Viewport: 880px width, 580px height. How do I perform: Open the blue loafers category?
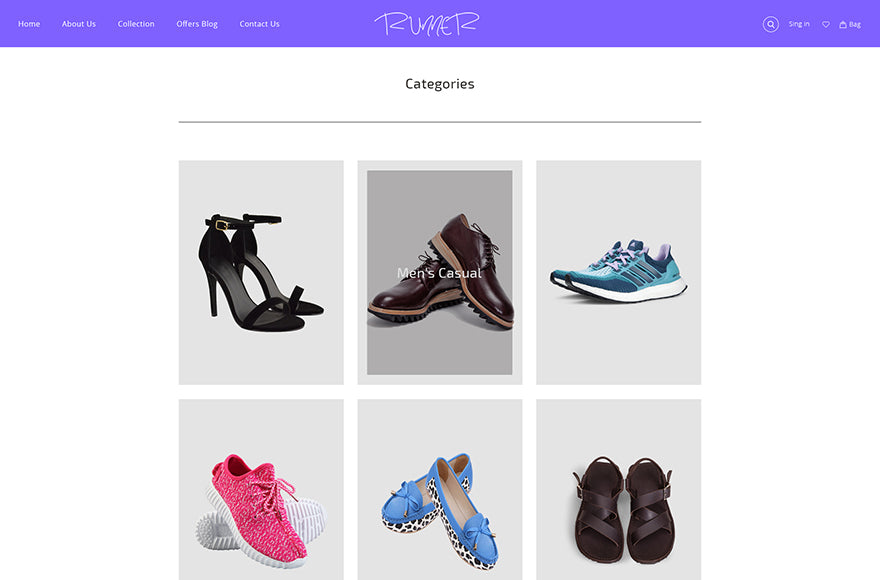click(x=439, y=490)
